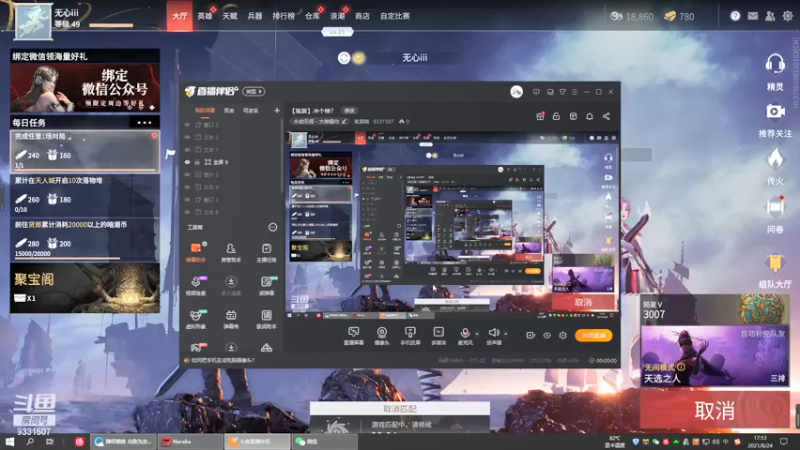
Task: Open the gift box icon with red badge
Action: click(540, 116)
